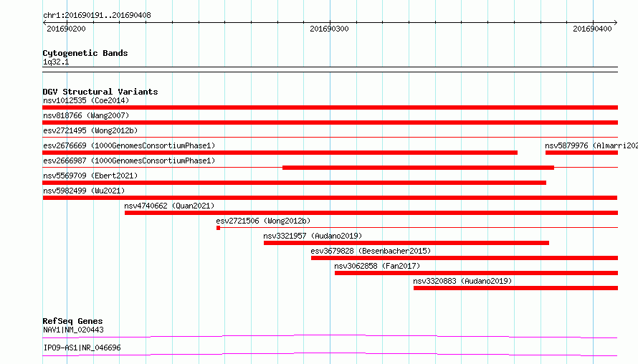Select the nsv5879976 short red bar

[581, 153]
